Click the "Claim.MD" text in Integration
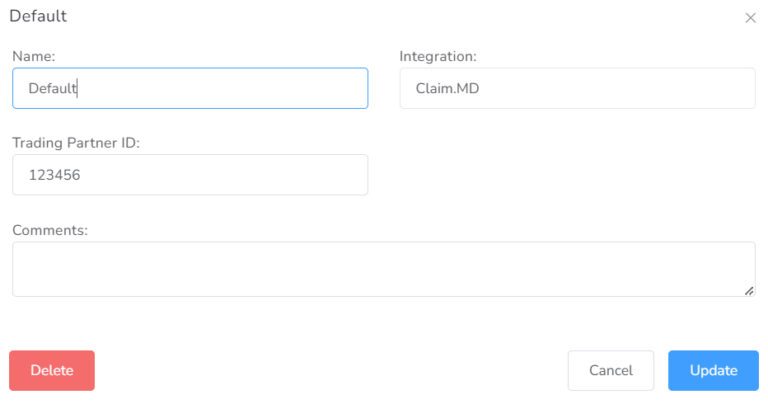Screen dimensions: 768x404 447,89
